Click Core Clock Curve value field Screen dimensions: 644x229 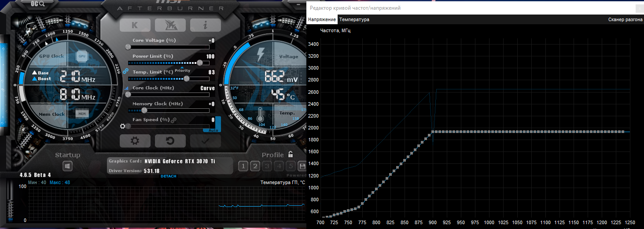208,88
